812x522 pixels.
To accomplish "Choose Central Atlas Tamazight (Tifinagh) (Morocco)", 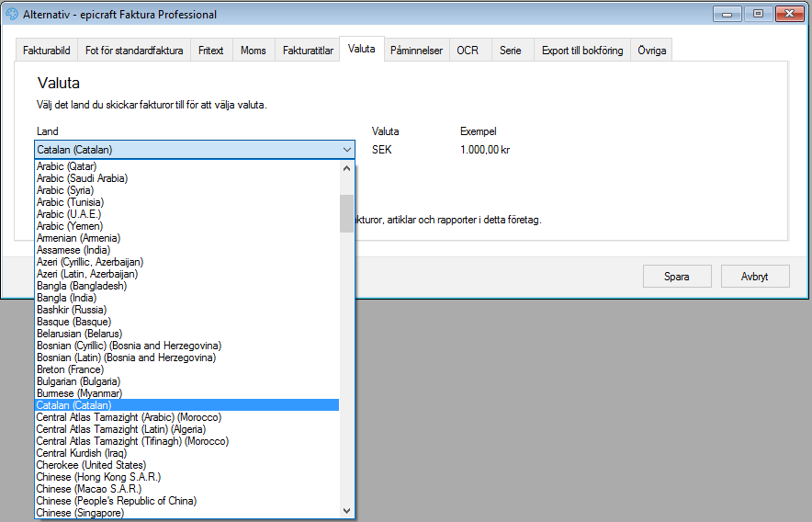I will pos(187,440).
